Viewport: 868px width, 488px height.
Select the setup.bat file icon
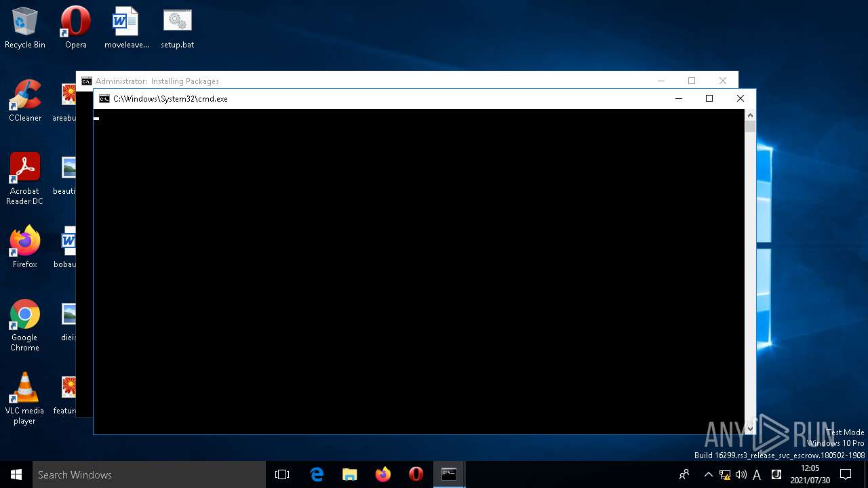tap(178, 28)
